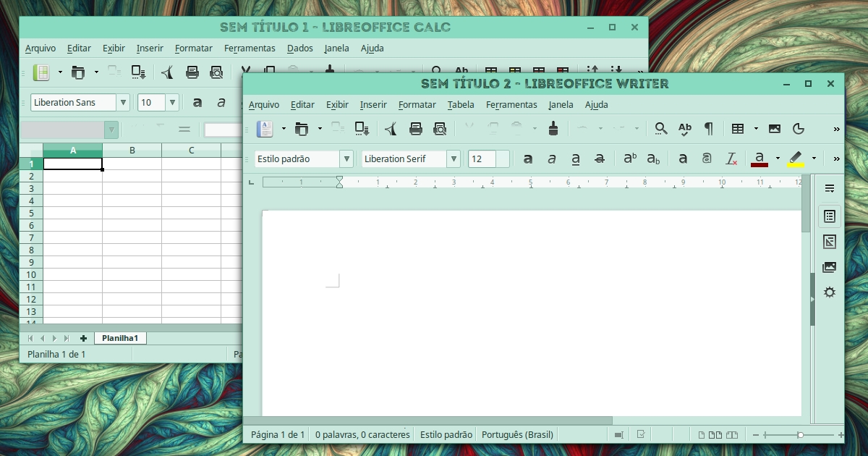Screen dimensions: 868x456
Task: Switch to single-page view in Writer status bar
Action: pos(701,435)
